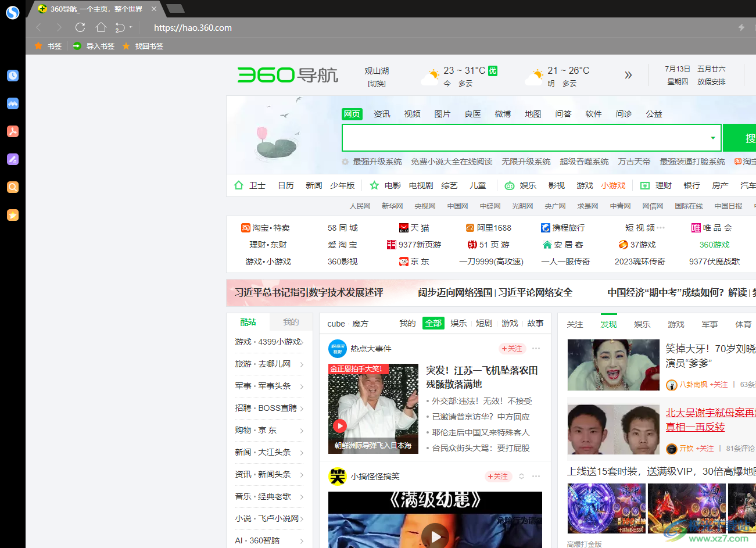Click the 360导航 logo
Viewport: 756px width, 548px height.
(288, 75)
